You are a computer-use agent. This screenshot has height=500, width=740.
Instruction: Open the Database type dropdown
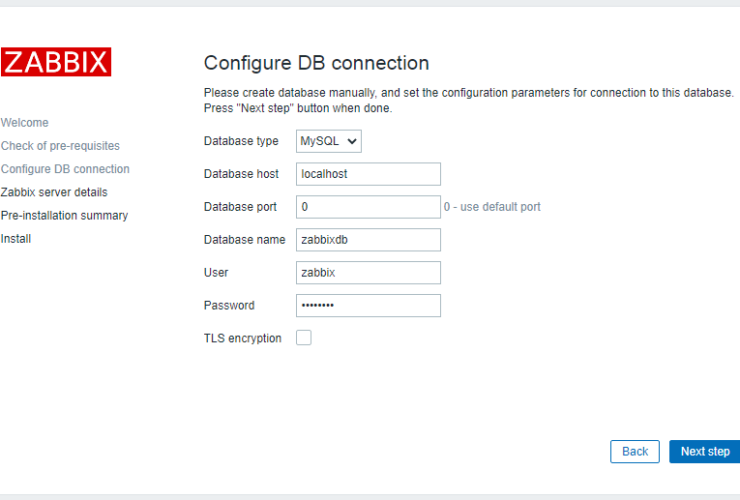pyautogui.click(x=328, y=141)
